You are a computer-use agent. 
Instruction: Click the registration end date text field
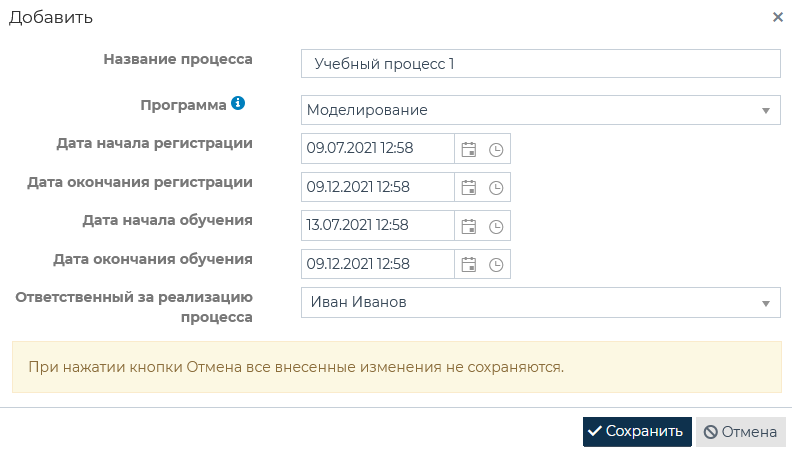pyautogui.click(x=377, y=187)
